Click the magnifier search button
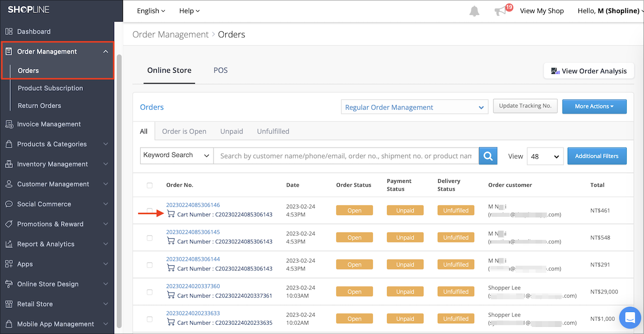The width and height of the screenshot is (644, 334). tap(488, 156)
